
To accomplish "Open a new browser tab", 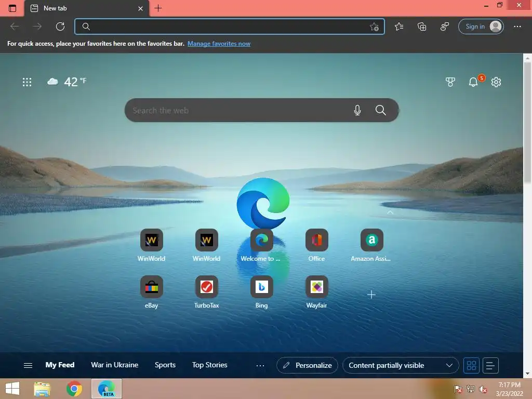I will pos(158,8).
